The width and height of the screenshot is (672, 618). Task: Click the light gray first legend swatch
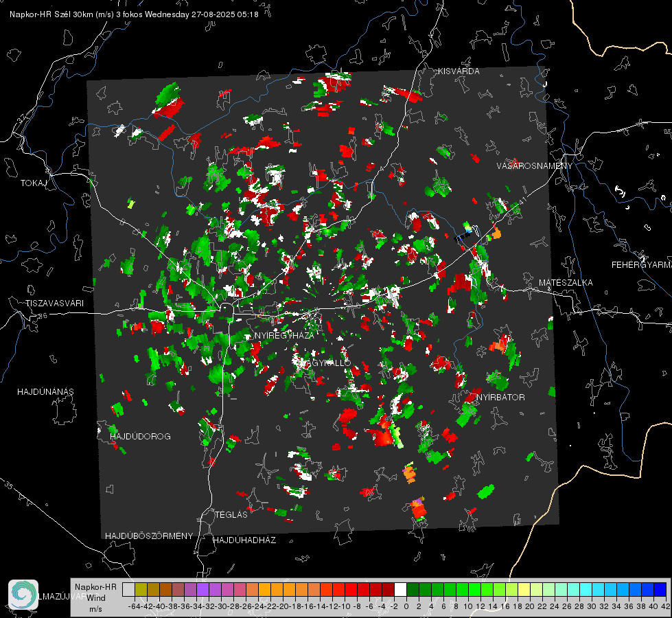point(128,589)
